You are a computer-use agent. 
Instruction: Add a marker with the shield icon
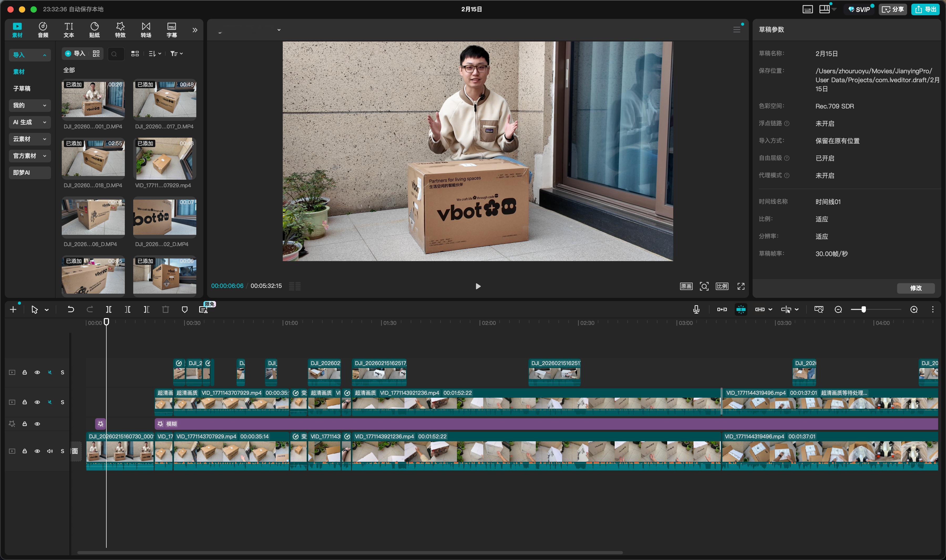pyautogui.click(x=184, y=309)
